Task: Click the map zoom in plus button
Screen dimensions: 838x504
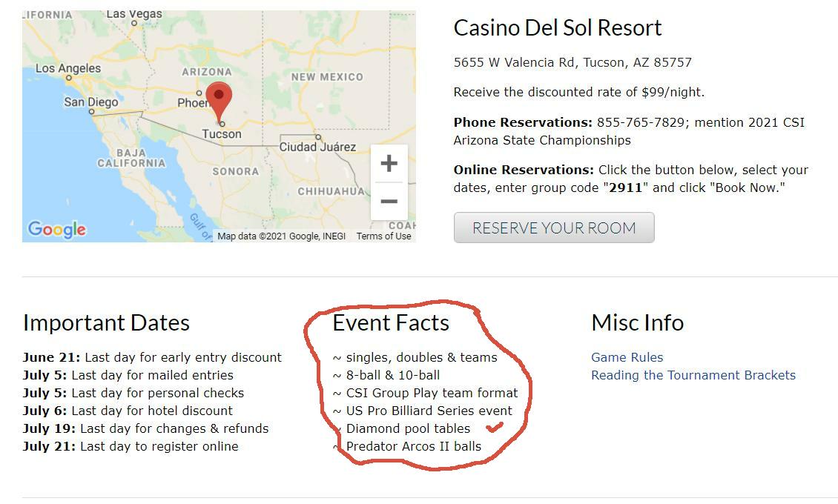Action: pyautogui.click(x=389, y=164)
